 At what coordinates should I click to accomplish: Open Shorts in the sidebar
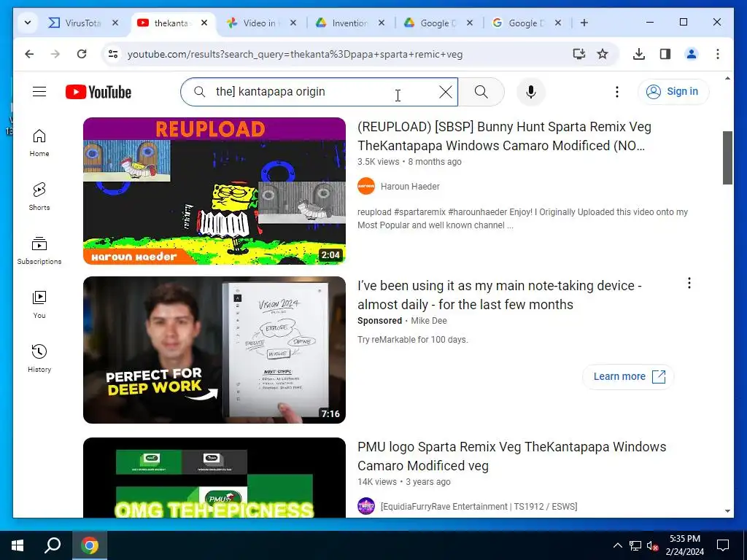coord(39,197)
